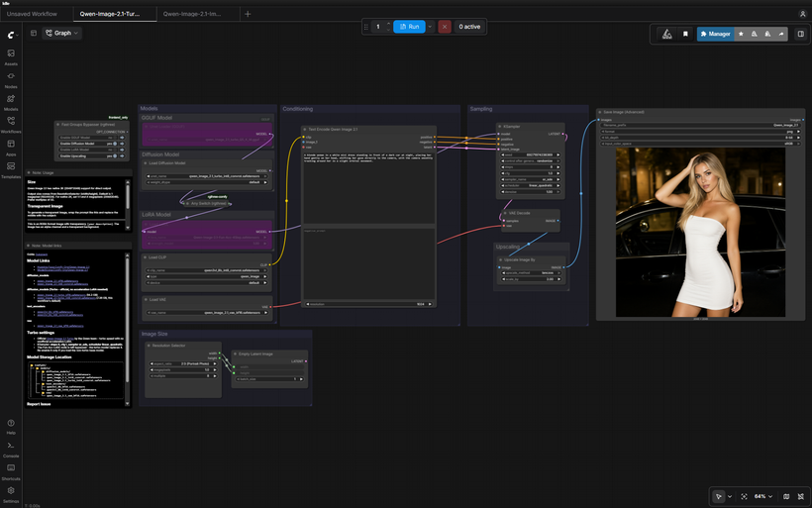Change clip_name in Load CLIP node
Screen dimensions: 812x508
[207, 270]
